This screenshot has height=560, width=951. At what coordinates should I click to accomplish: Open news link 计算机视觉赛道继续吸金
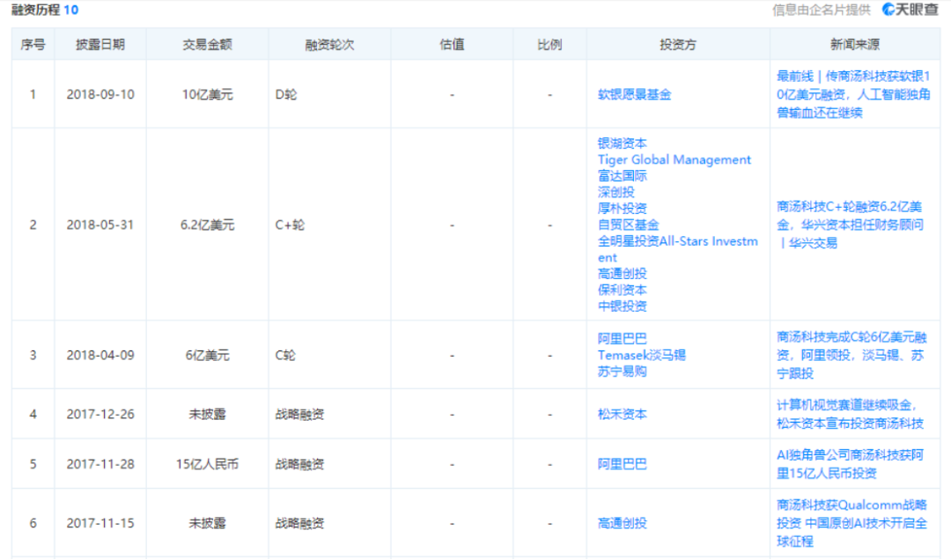pyautogui.click(x=850, y=415)
